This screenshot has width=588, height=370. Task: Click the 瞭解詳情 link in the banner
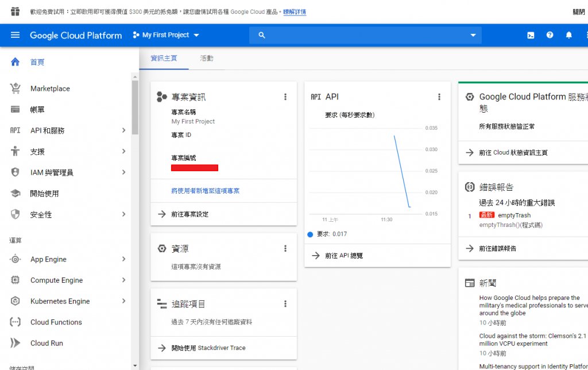295,12
